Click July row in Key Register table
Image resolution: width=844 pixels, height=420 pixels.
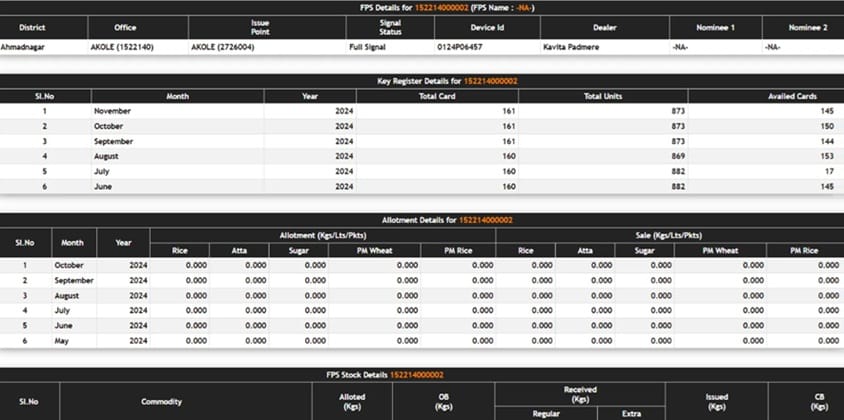[422, 171]
